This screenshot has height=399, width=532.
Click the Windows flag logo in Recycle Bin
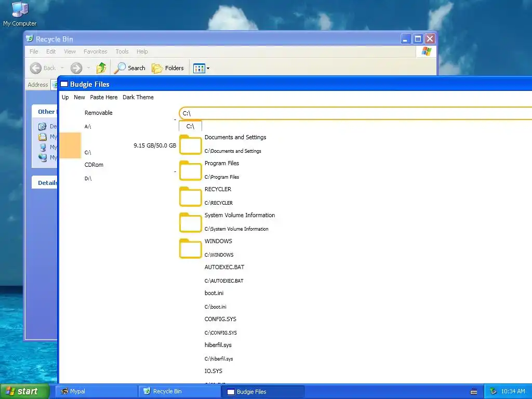pos(427,51)
